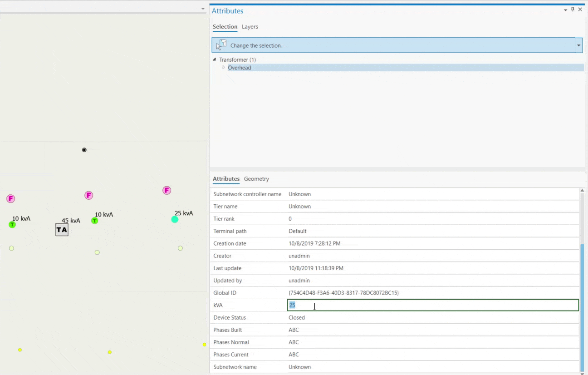Click the Subnetwork controller name value Unknown
Screen dimensions: 588x375
point(300,194)
